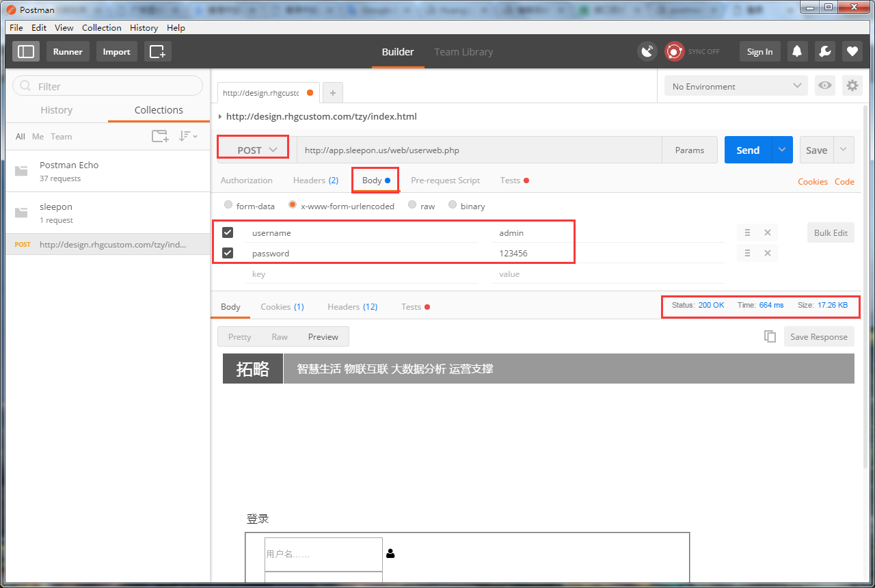Click the Runner button
This screenshot has height=588, width=875.
(x=68, y=51)
